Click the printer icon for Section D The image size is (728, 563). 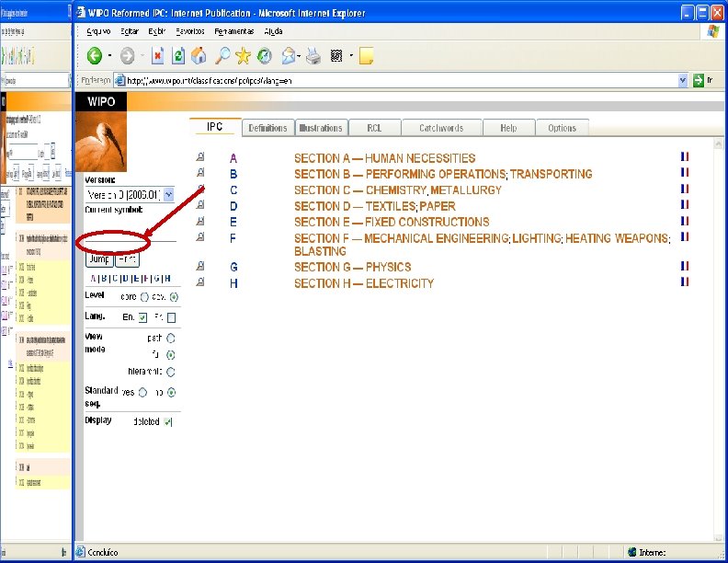click(x=200, y=204)
